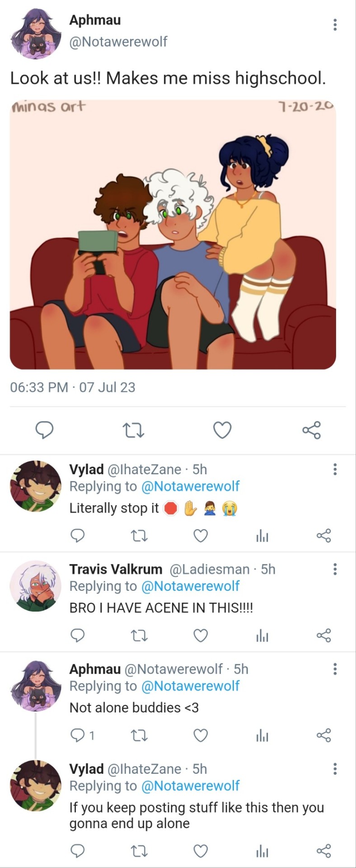Retweet Vylad's "Literally stop it" reply
Screen dimensions: 356x868
click(x=139, y=536)
